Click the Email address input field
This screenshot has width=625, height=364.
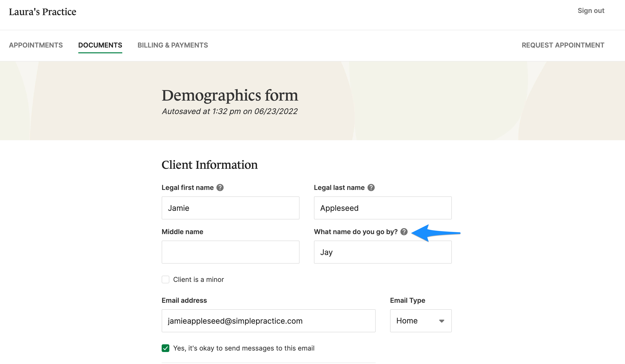[268, 321]
